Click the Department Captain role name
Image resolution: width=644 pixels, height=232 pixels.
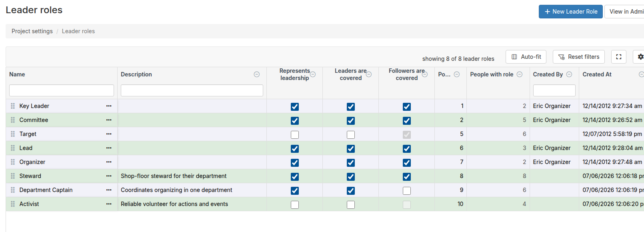click(46, 190)
